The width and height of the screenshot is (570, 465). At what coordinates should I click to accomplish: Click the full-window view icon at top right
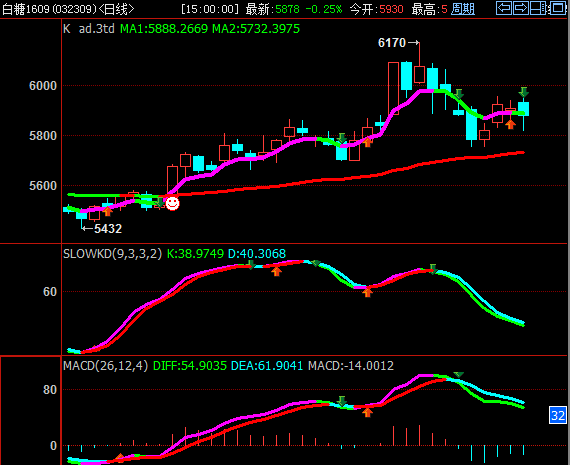point(557,8)
